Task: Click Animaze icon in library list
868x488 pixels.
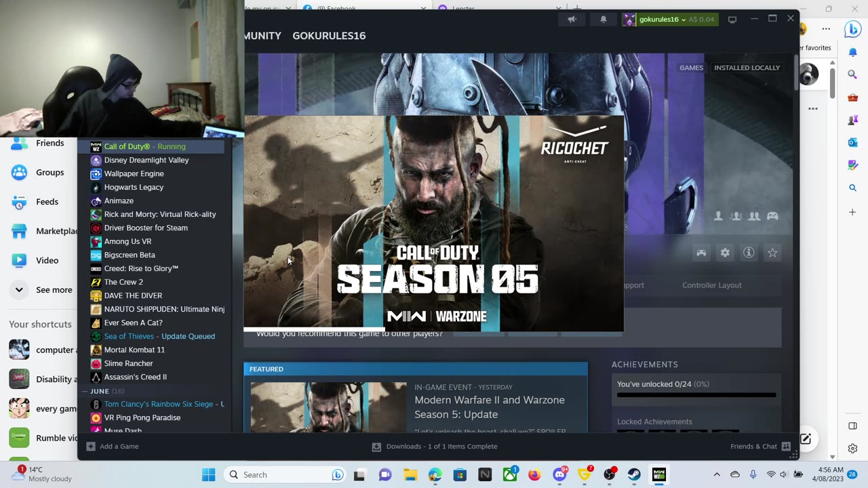Action: tap(96, 201)
